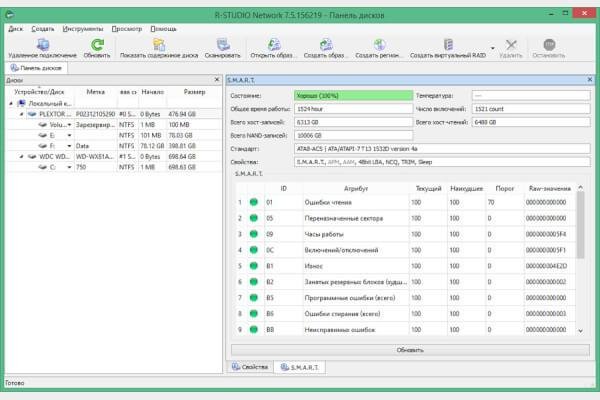Viewport: 600px width, 400px height.
Task: Click the power-on count field 1521 count
Action: tap(531, 109)
